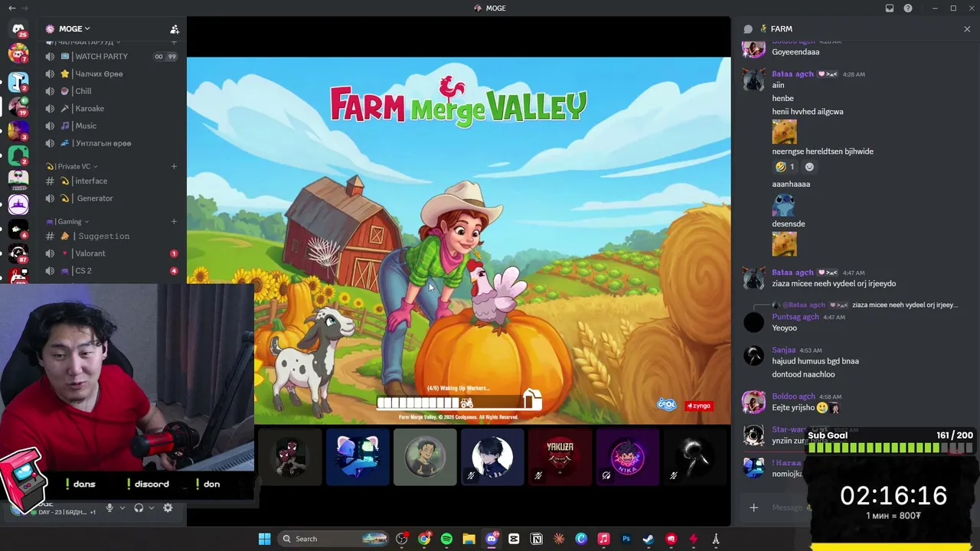Viewport: 980px width, 551px height.
Task: Select the YAKUZA participant tile
Action: tap(560, 457)
